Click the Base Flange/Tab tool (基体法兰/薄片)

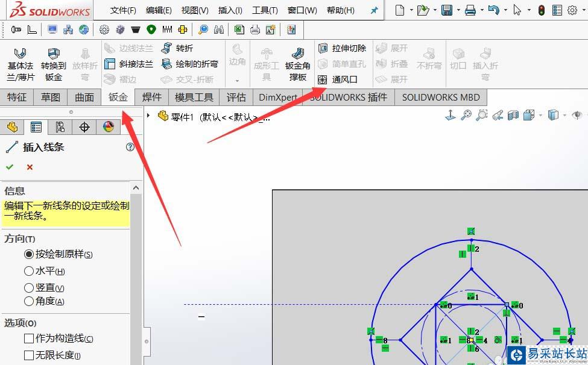[21, 65]
